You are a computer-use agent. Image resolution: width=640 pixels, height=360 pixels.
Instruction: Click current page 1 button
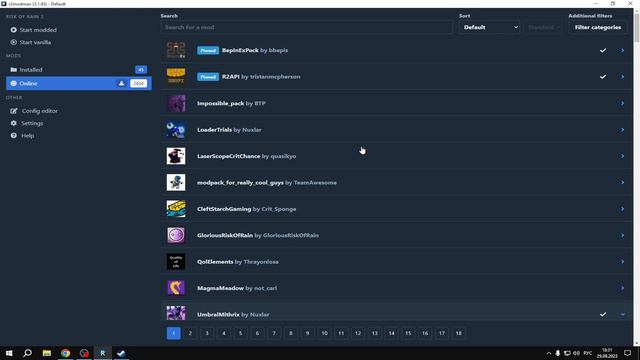(173, 333)
